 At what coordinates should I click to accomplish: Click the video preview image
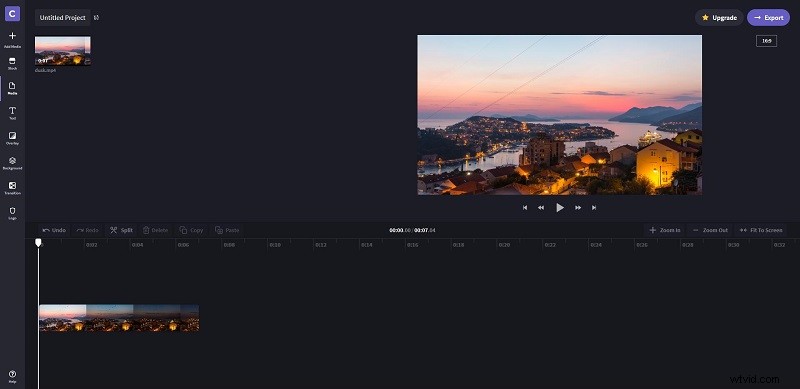[x=559, y=115]
